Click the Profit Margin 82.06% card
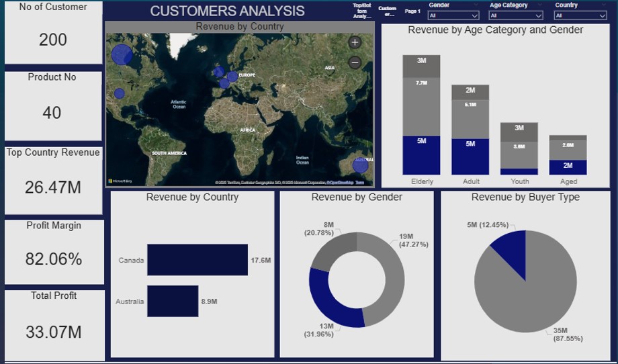 [x=54, y=252]
